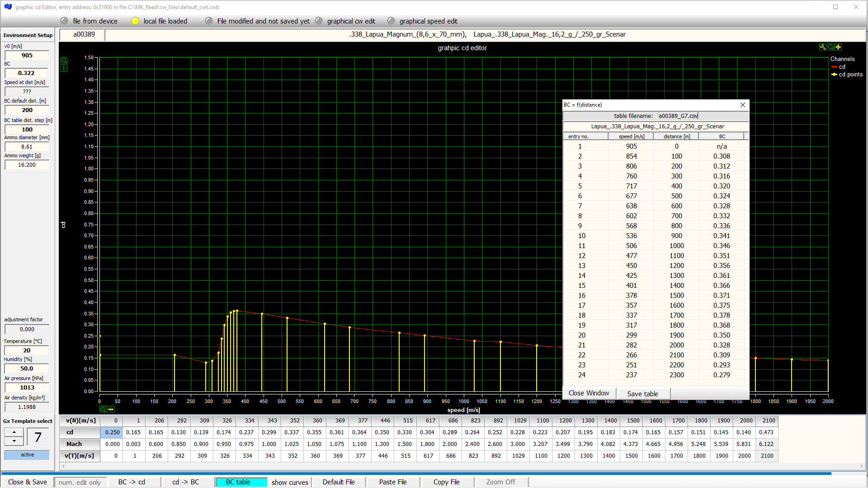
Task: Click the 'show curves' bottom bar item
Action: pos(290,482)
